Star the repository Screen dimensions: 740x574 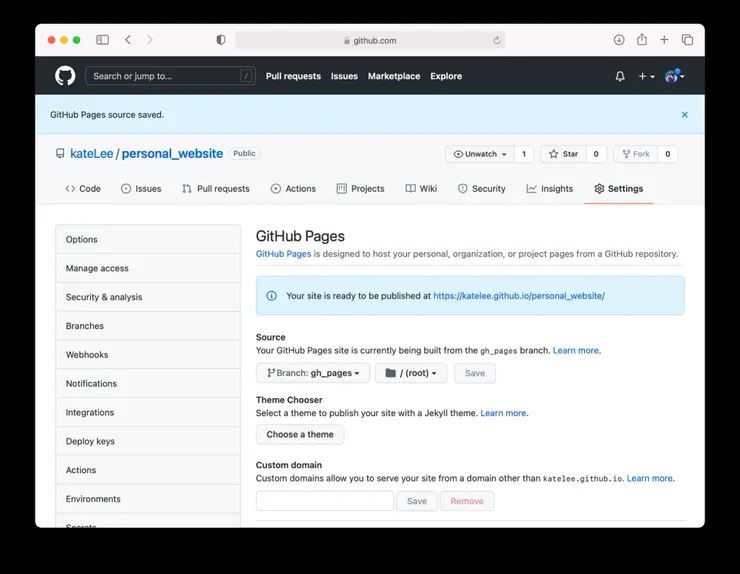(563, 154)
